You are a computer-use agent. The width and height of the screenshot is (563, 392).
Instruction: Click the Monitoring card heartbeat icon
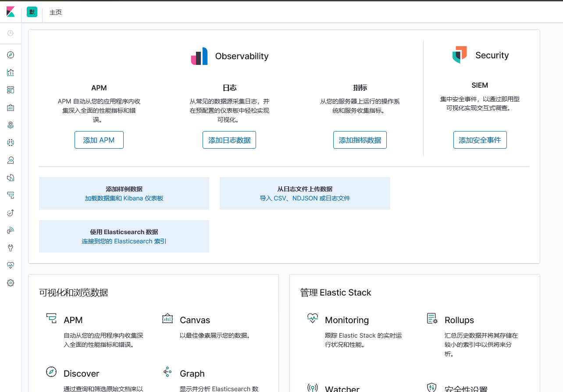pos(313,319)
